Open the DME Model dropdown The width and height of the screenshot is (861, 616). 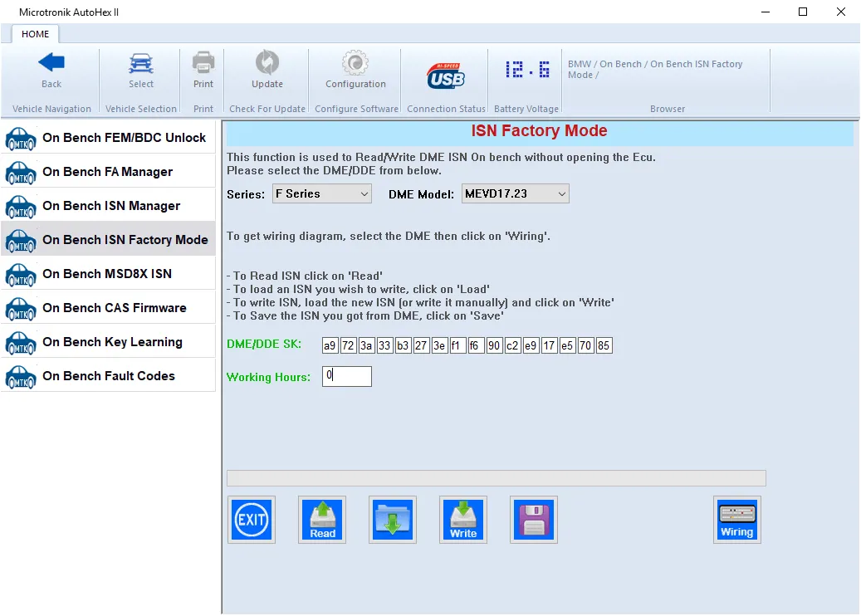click(515, 193)
